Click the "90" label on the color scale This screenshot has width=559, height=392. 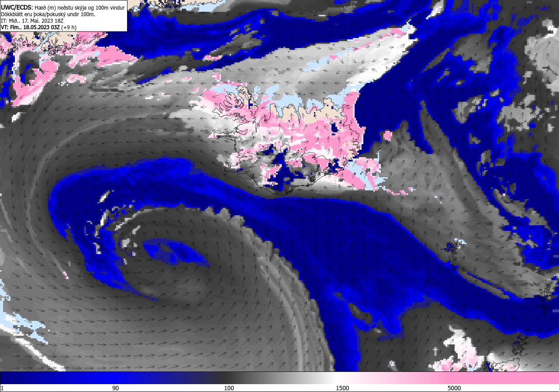115,388
